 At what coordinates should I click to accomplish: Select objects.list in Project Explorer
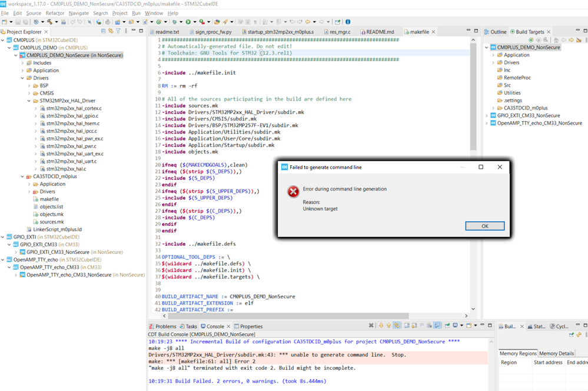click(48, 207)
